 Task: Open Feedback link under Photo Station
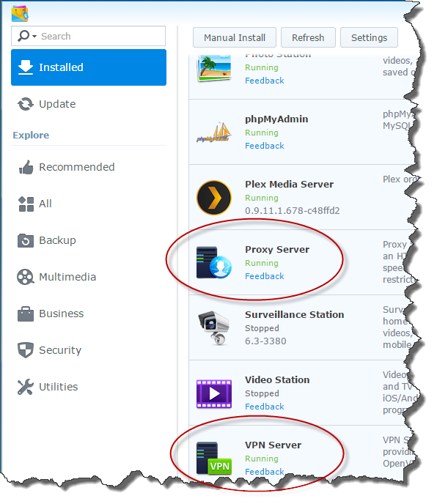pos(265,81)
